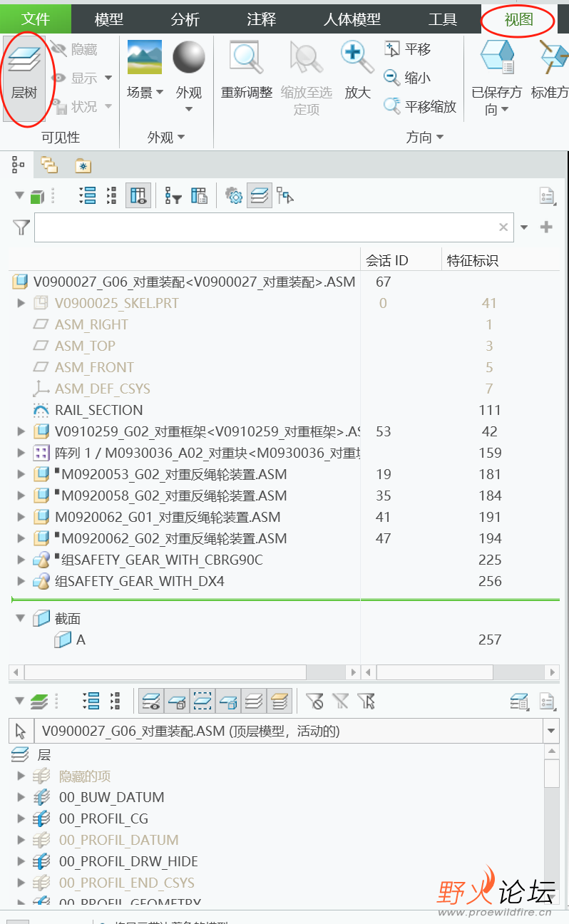The height and width of the screenshot is (924, 569).
Task: Collapse the 截面 section node
Action: tap(21, 618)
